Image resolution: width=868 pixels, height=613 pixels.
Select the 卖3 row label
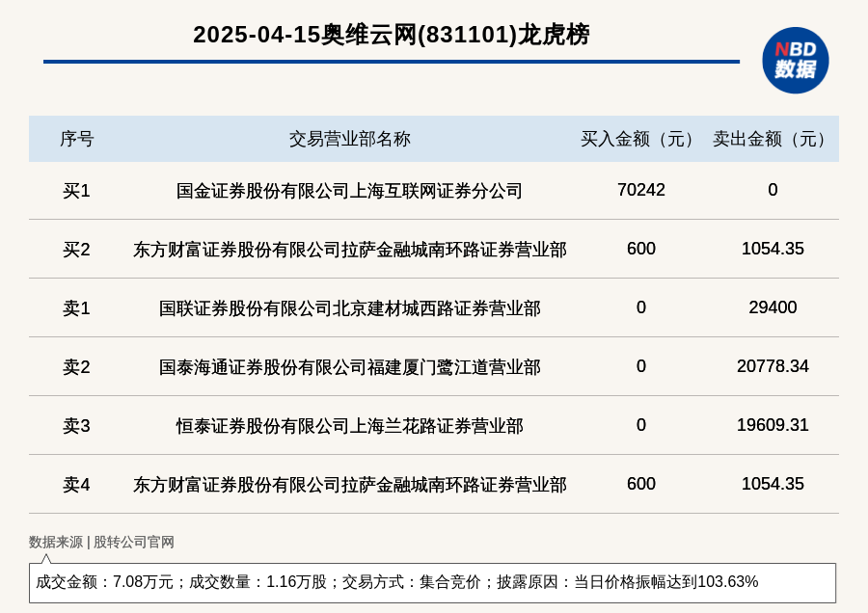coord(76,425)
